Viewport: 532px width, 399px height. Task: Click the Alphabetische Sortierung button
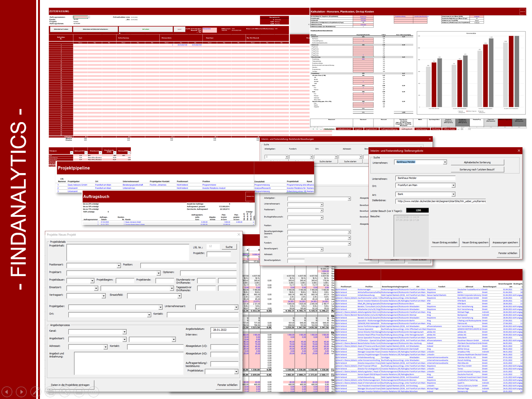click(x=477, y=162)
